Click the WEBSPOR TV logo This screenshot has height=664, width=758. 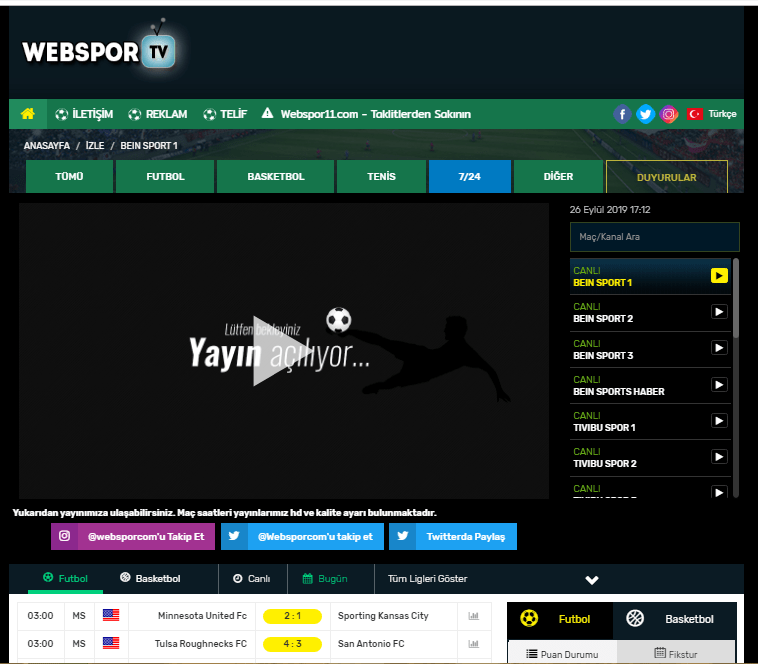coord(99,46)
